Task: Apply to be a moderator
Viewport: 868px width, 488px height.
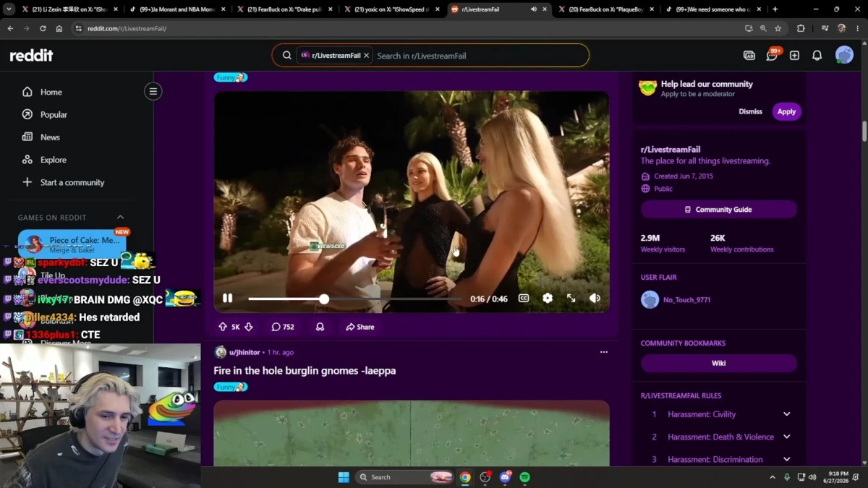Action: click(x=786, y=111)
